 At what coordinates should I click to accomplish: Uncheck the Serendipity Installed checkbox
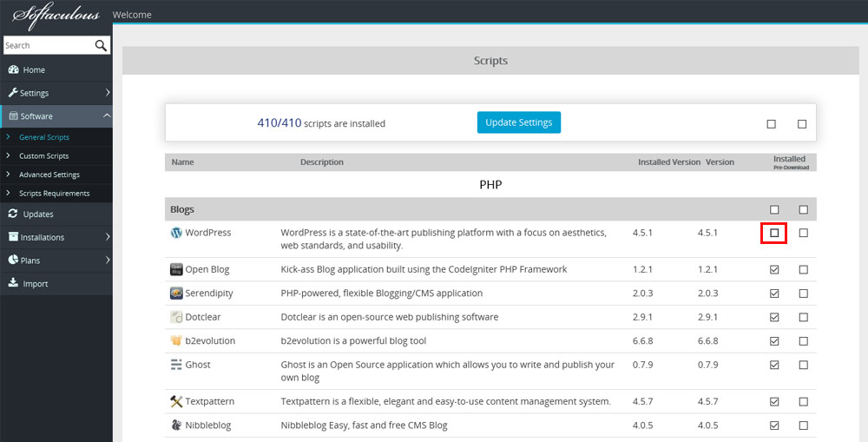(774, 293)
